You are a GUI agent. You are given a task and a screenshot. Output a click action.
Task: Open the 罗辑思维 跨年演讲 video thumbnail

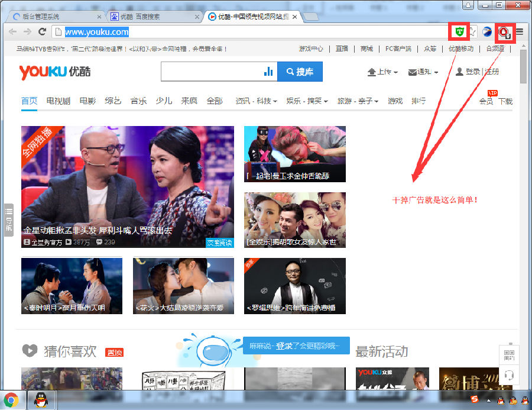tap(295, 286)
